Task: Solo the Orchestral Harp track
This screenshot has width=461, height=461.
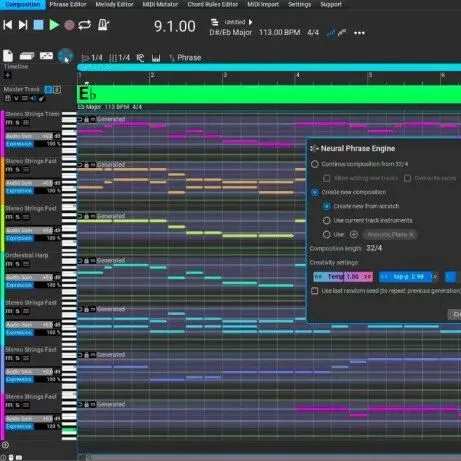Action: [18, 264]
